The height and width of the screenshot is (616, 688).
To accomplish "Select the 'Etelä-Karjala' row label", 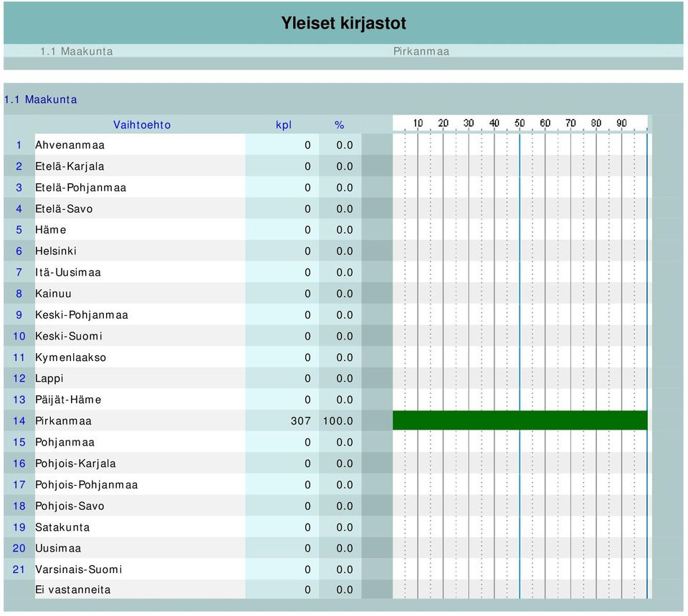I will pos(70,166).
